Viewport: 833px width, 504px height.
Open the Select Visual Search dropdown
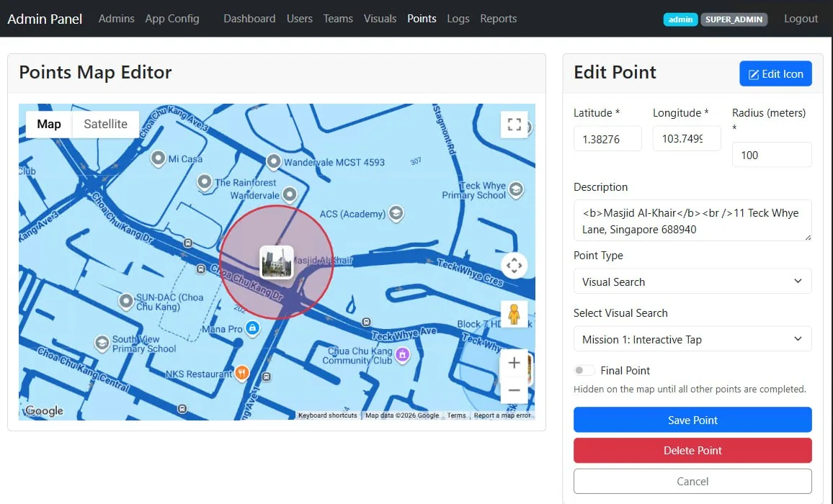click(692, 339)
